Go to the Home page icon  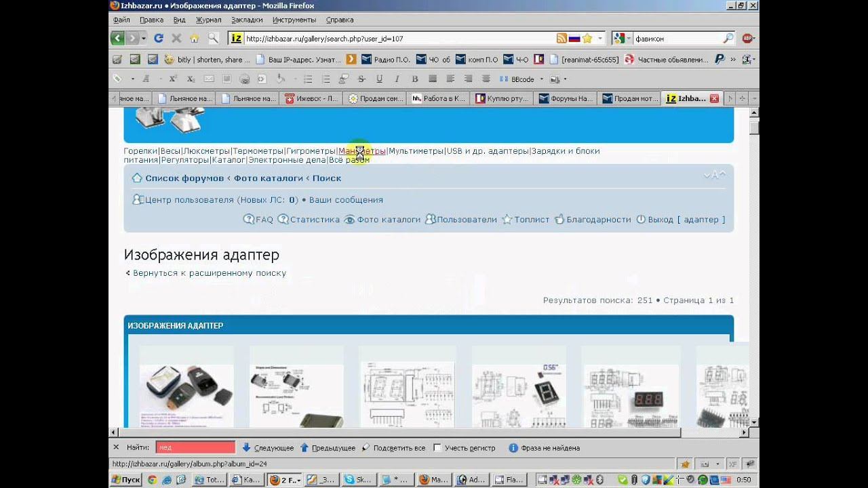point(195,39)
